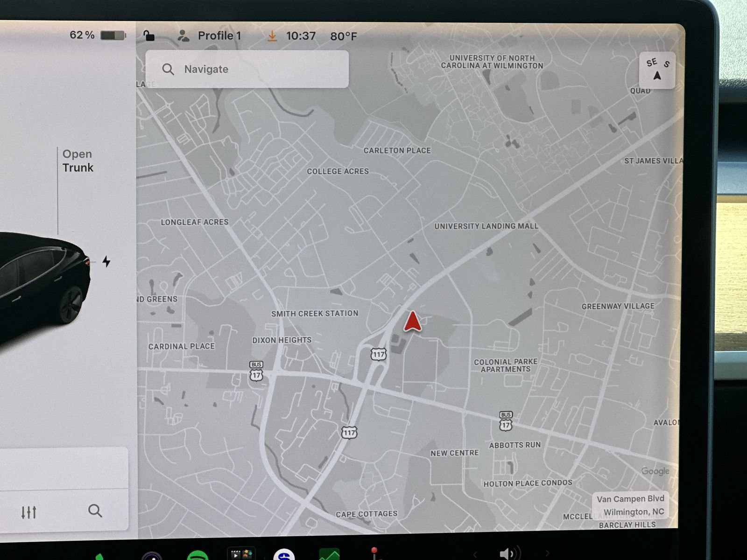The image size is (747, 560).
Task: Select the Quad map label
Action: pyautogui.click(x=640, y=91)
